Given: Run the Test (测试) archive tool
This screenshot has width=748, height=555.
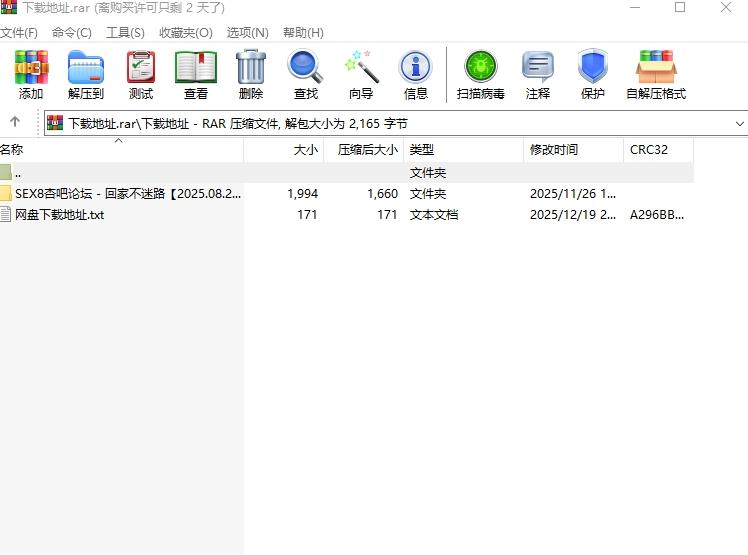Looking at the screenshot, I should (x=141, y=75).
